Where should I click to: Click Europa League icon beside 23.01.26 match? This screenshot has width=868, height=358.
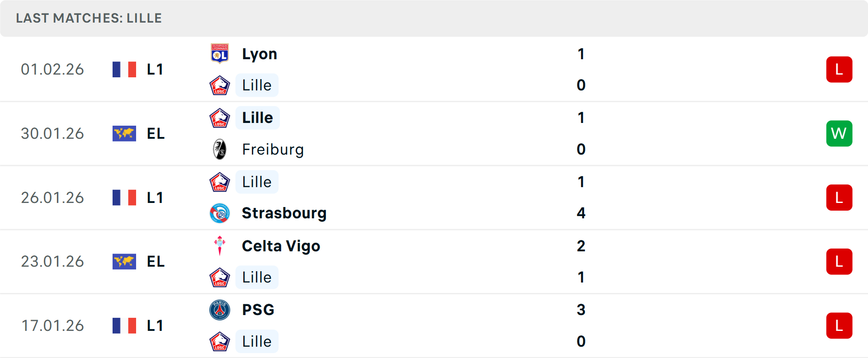click(124, 262)
